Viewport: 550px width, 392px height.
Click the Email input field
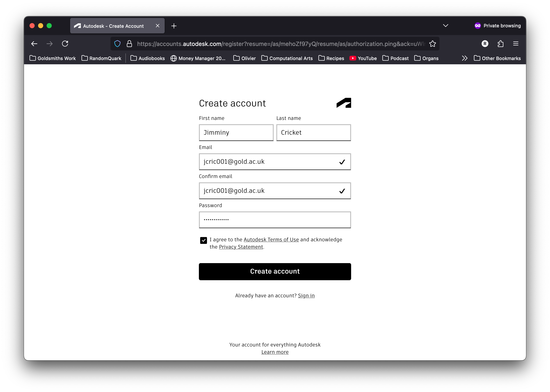275,162
